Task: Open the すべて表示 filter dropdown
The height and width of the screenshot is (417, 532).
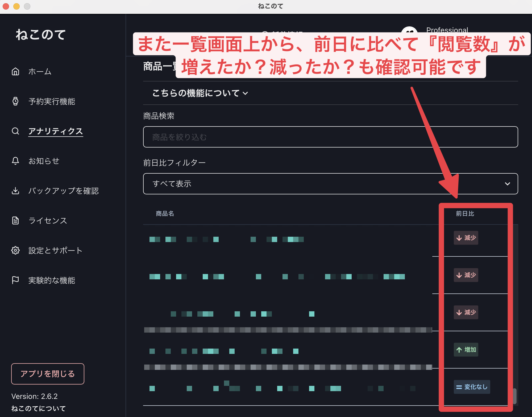Action: [330, 184]
